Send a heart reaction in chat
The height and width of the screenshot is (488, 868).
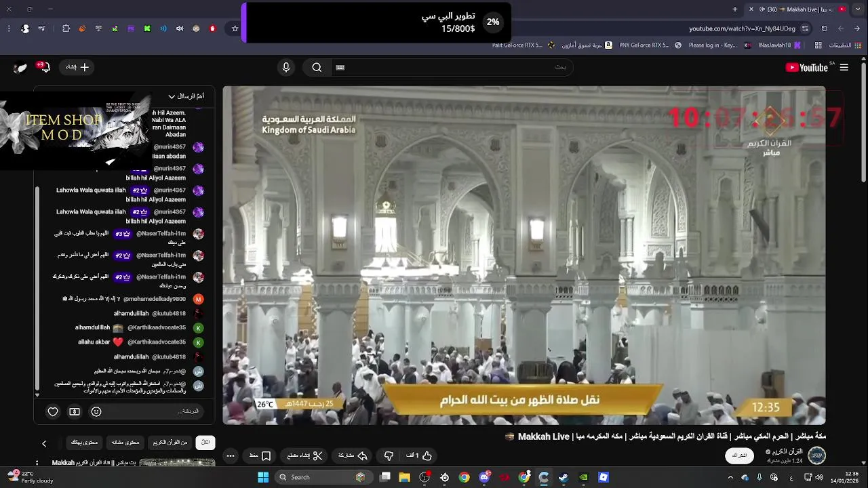pos(53,411)
